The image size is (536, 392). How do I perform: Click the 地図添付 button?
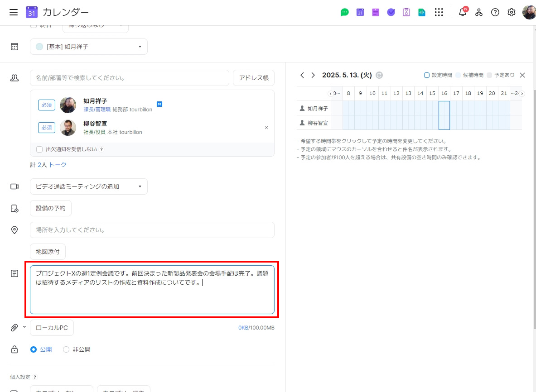(48, 252)
